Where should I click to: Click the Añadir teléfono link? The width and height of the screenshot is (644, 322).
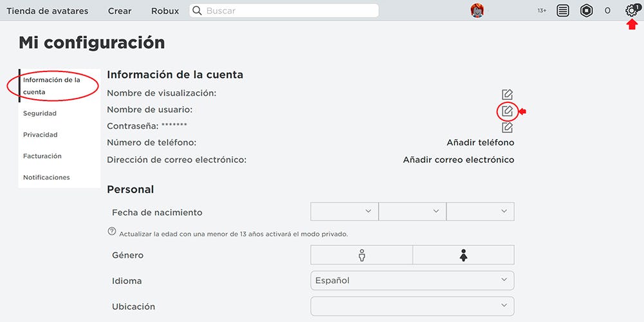pos(480,142)
